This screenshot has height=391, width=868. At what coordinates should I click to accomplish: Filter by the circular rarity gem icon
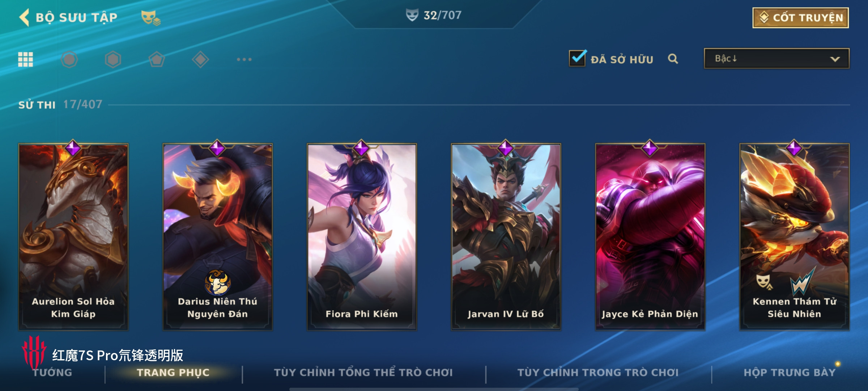69,59
